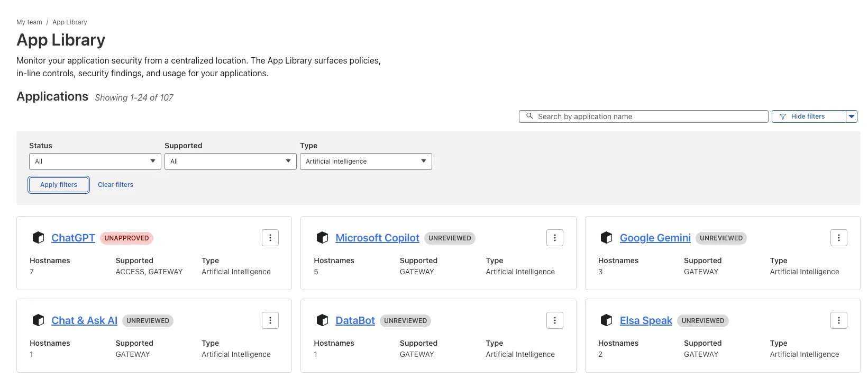Click the cube icon beside Google Gemini
Viewport: 868px width, 377px height.
pyautogui.click(x=606, y=238)
